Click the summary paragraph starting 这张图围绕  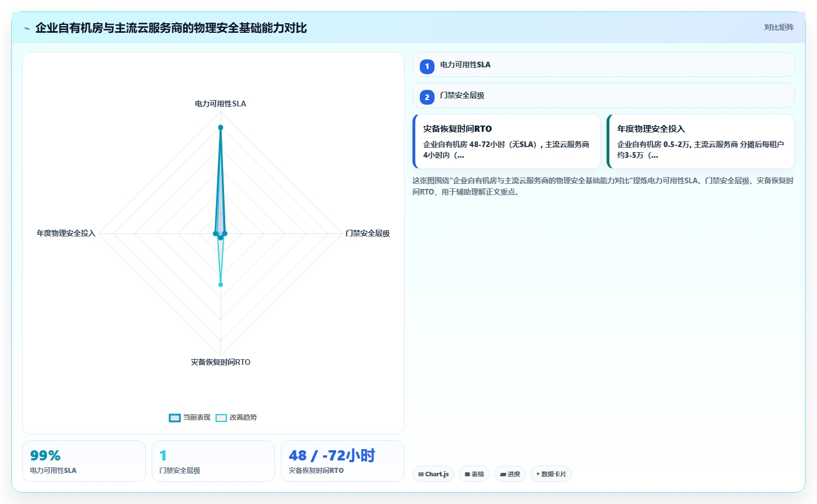(x=603, y=186)
